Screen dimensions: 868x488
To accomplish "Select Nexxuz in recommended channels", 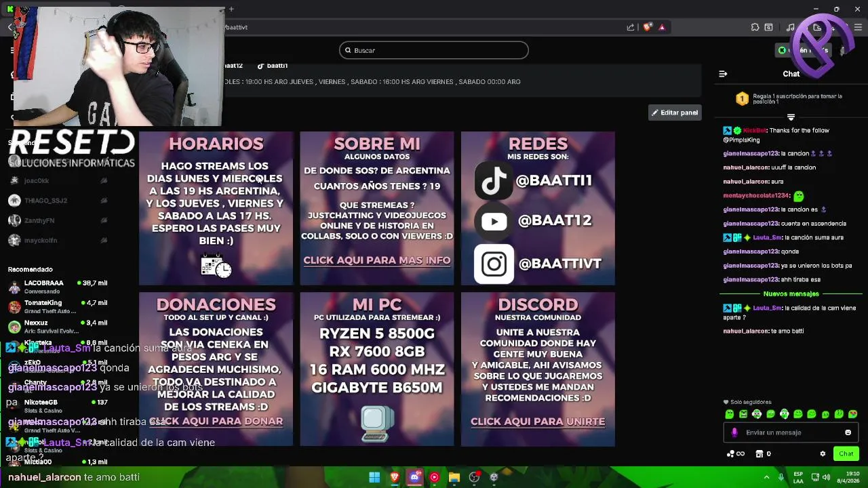I will pyautogui.click(x=58, y=326).
